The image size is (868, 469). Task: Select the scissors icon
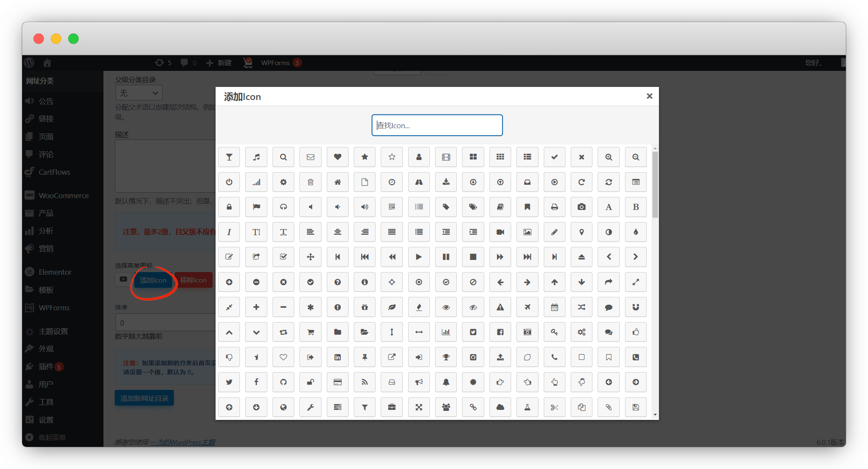[x=554, y=407]
